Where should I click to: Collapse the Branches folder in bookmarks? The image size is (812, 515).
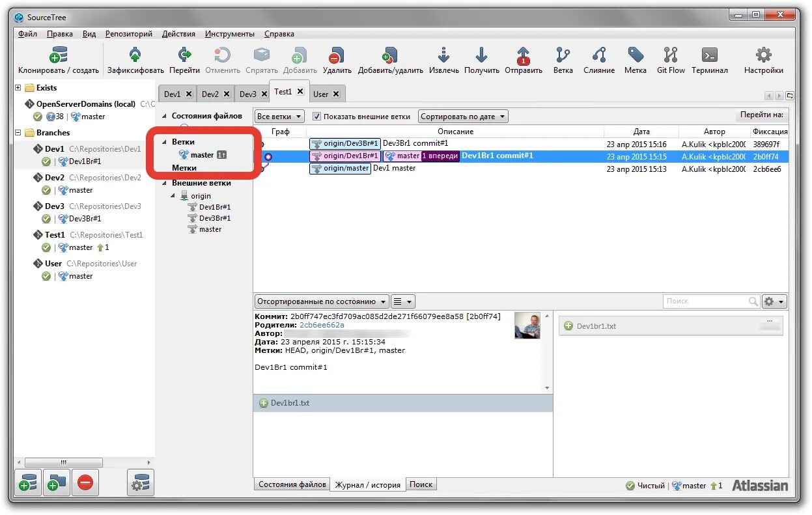(x=19, y=133)
